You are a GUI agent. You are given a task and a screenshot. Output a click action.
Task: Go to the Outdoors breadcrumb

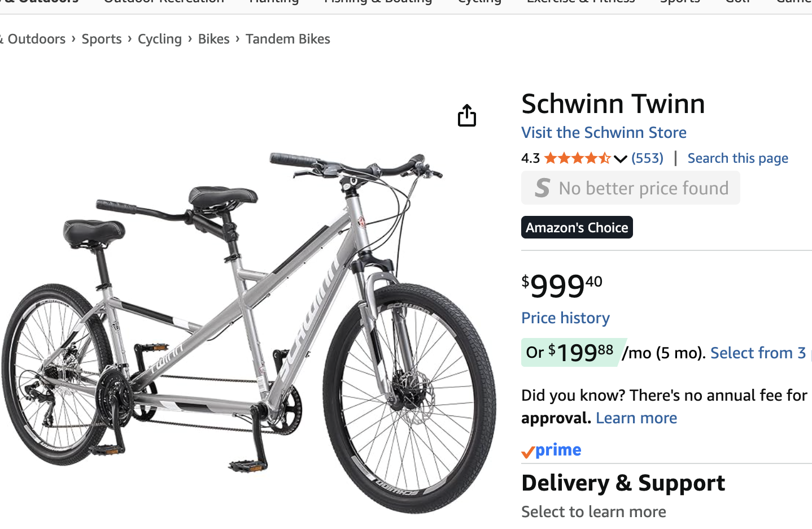tap(35, 39)
